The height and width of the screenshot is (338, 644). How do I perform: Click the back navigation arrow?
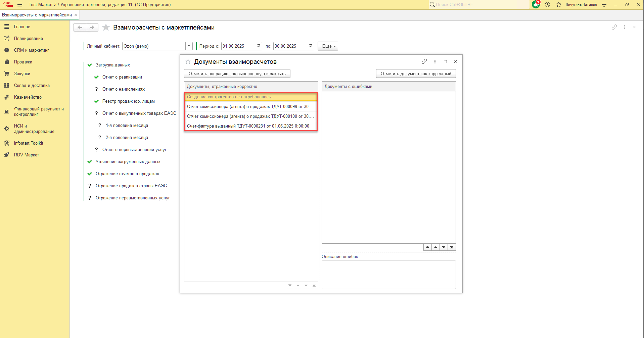[x=80, y=28]
